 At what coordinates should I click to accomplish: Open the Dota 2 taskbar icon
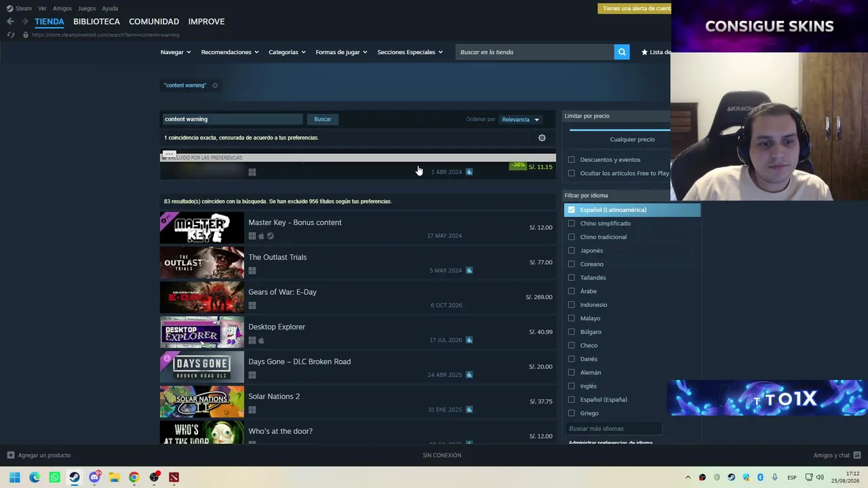pos(174,477)
